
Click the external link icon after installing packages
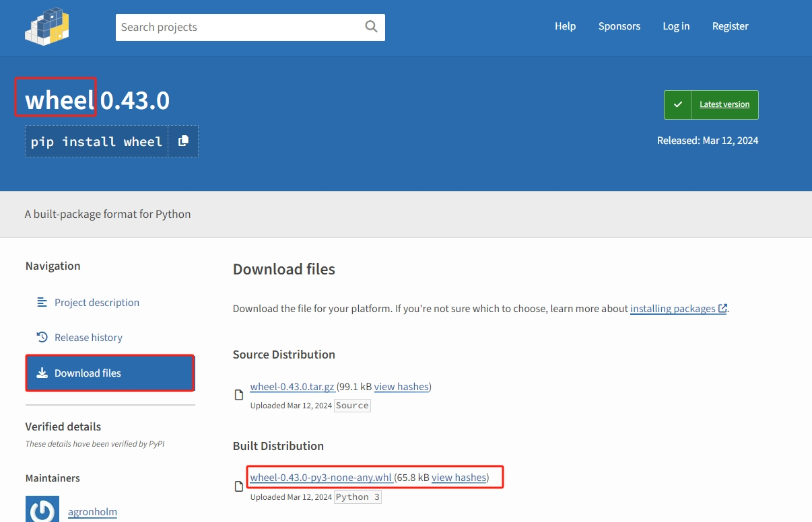722,309
